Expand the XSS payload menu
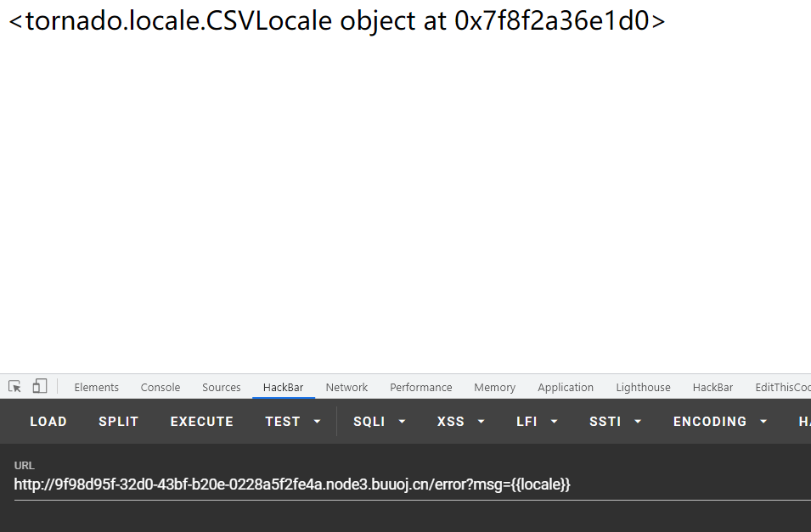 (481, 421)
